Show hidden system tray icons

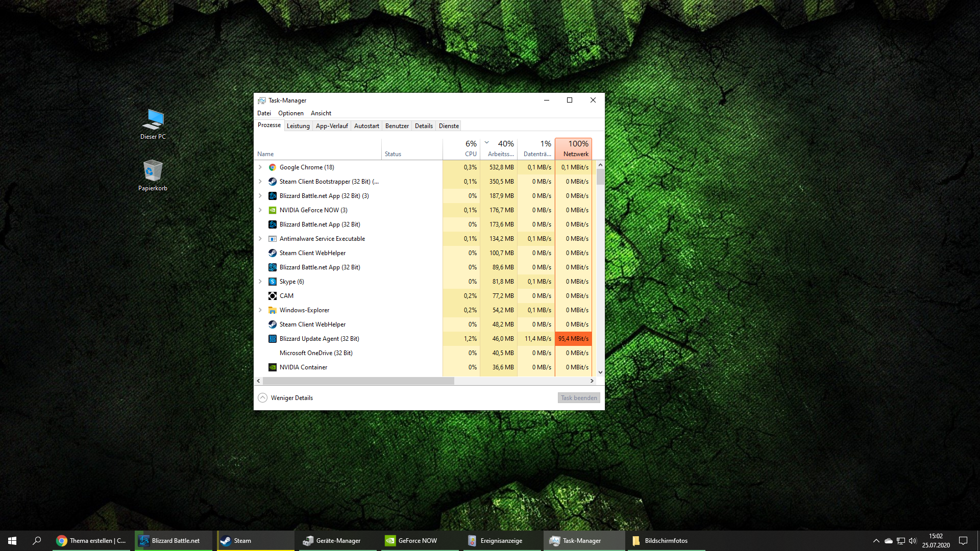pos(876,541)
